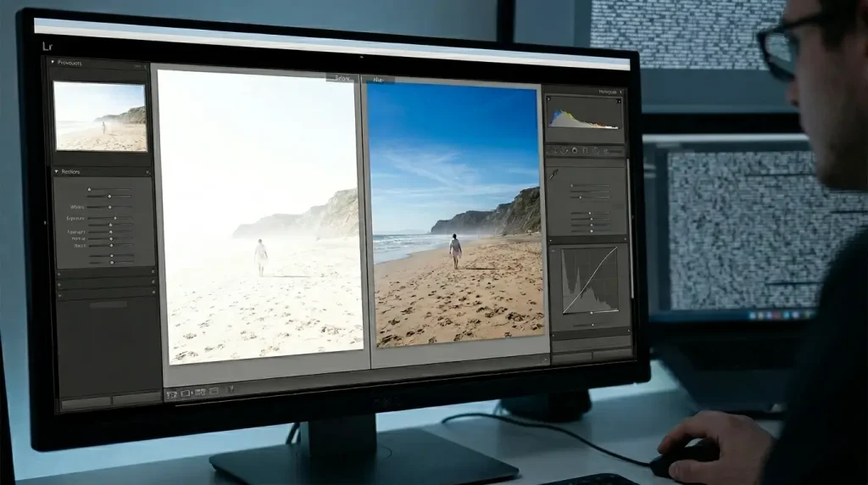
Task: Select the spot removal tool beside crop
Action: pyautogui.click(x=564, y=151)
